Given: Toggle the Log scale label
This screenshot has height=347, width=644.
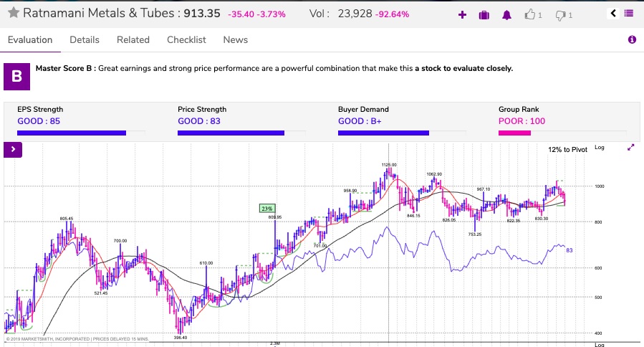Looking at the screenshot, I should point(600,147).
